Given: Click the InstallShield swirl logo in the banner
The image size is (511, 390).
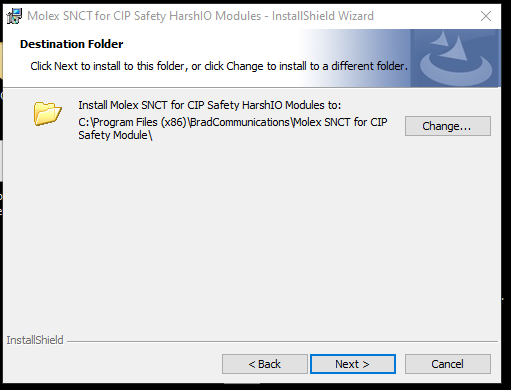Looking at the screenshot, I should point(456,58).
